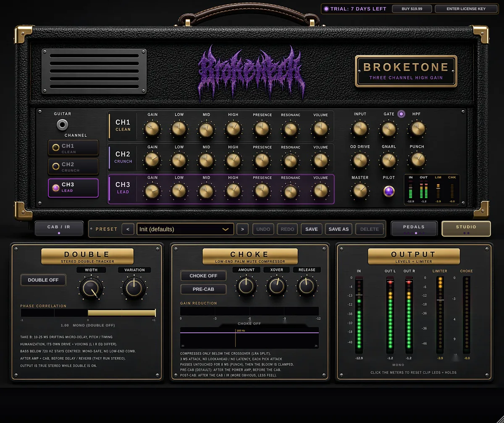Click the CH1 Low knob
This screenshot has width=504, height=423.
pyautogui.click(x=179, y=129)
